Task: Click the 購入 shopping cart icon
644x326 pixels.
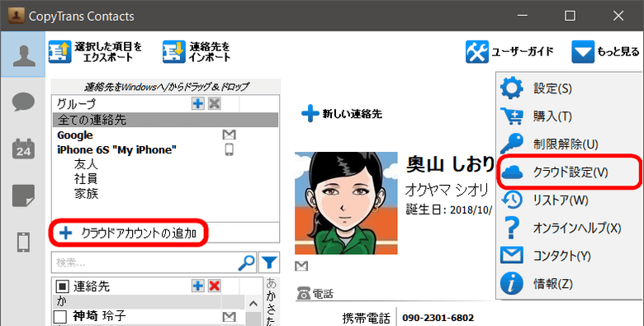Action: pos(511,116)
